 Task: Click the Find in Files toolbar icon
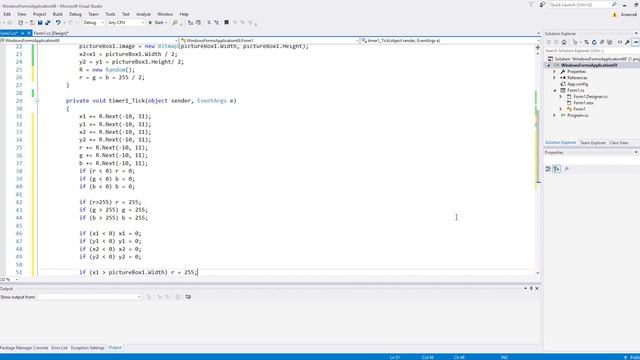click(175, 23)
